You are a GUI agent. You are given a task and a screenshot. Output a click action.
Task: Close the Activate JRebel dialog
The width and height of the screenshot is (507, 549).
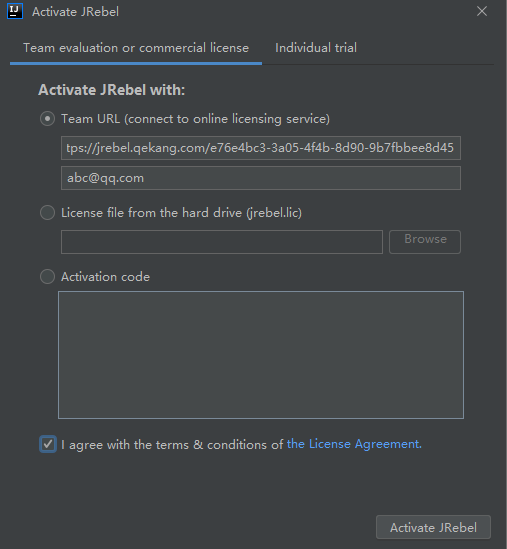click(482, 12)
